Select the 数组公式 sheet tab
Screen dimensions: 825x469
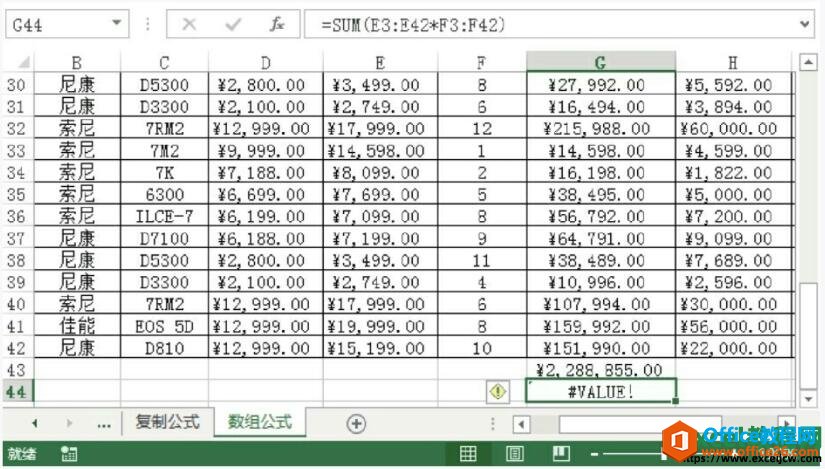click(260, 422)
